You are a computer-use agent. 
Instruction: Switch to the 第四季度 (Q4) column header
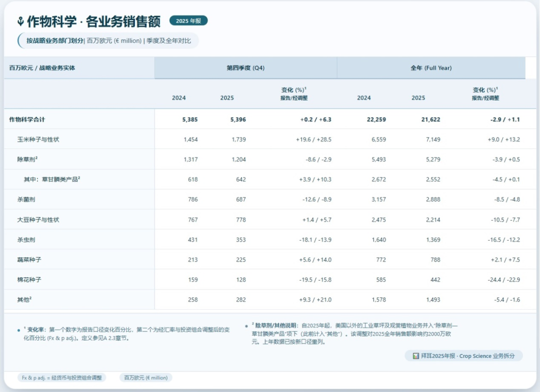pyautogui.click(x=246, y=67)
